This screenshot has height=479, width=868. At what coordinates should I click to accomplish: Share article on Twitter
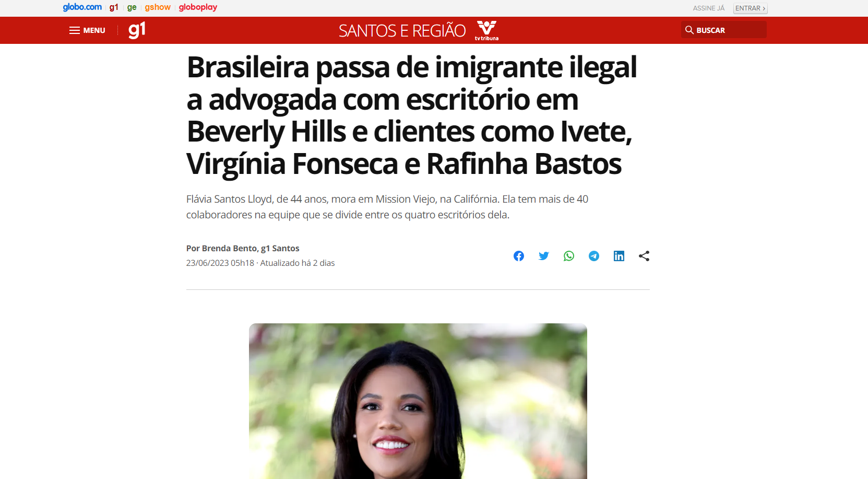coord(543,256)
